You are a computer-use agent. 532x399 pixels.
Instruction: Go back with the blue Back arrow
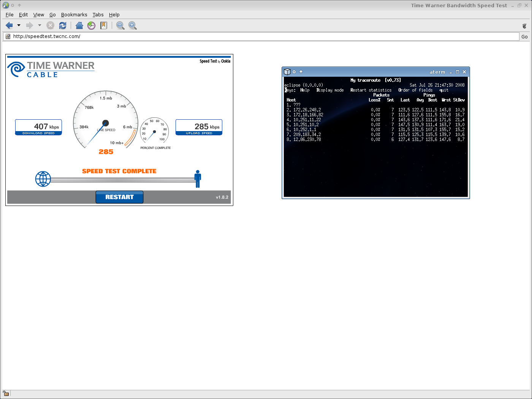point(9,25)
